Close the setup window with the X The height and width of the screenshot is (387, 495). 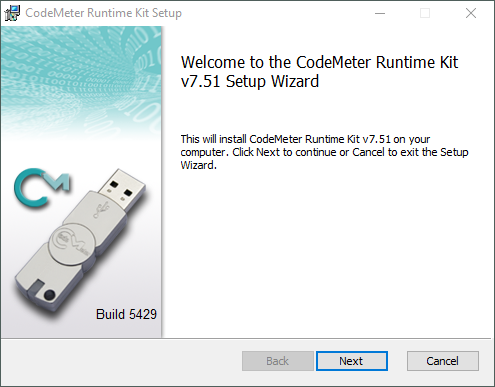(x=471, y=13)
